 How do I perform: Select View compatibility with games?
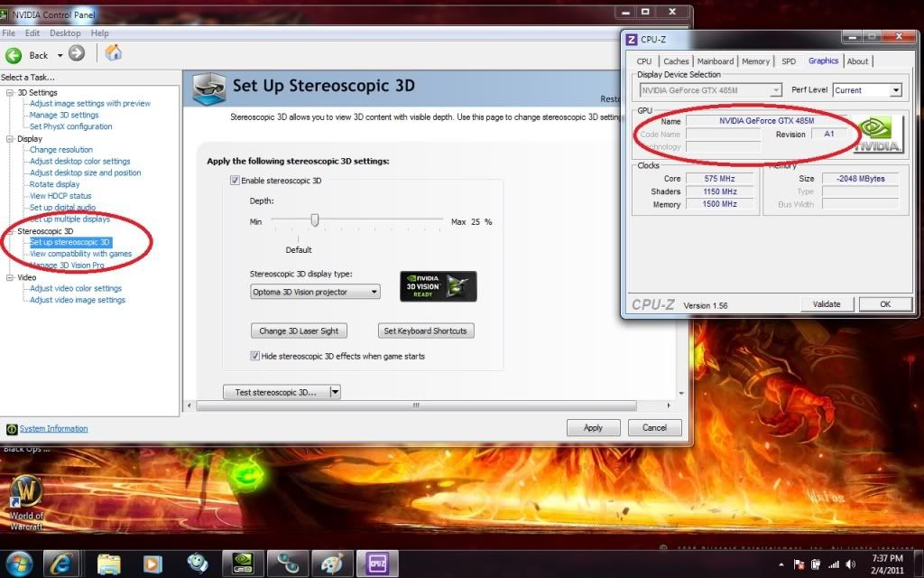[x=80, y=254]
